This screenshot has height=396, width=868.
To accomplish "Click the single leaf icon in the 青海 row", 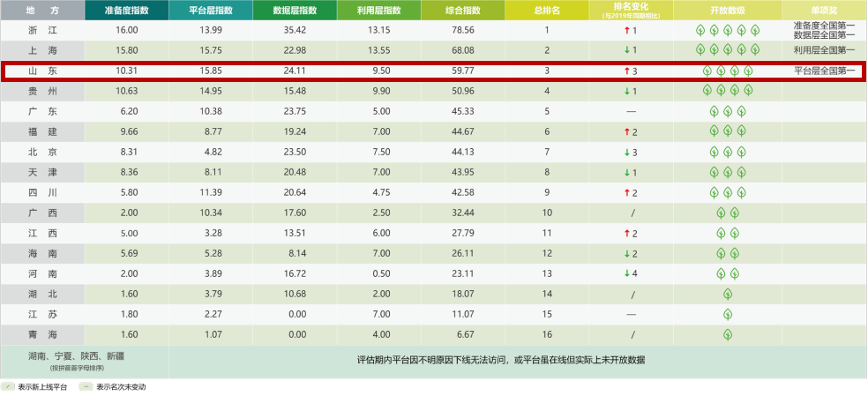I will coord(728,334).
